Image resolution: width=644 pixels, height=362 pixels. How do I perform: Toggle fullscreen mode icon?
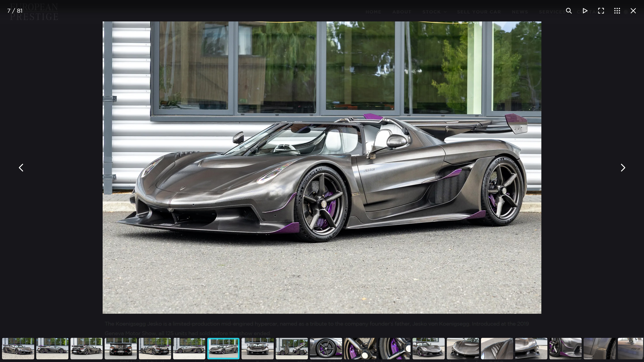[601, 11]
